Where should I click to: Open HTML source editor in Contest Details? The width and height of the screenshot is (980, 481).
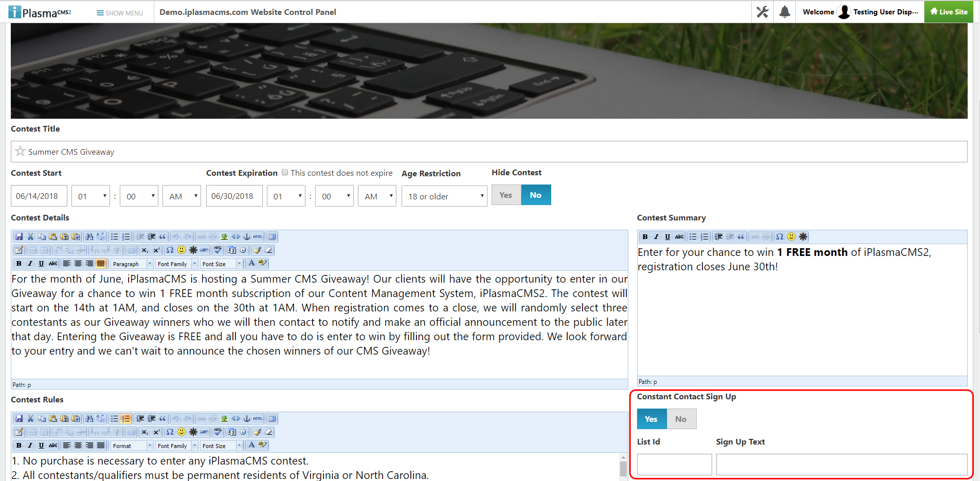tap(258, 237)
